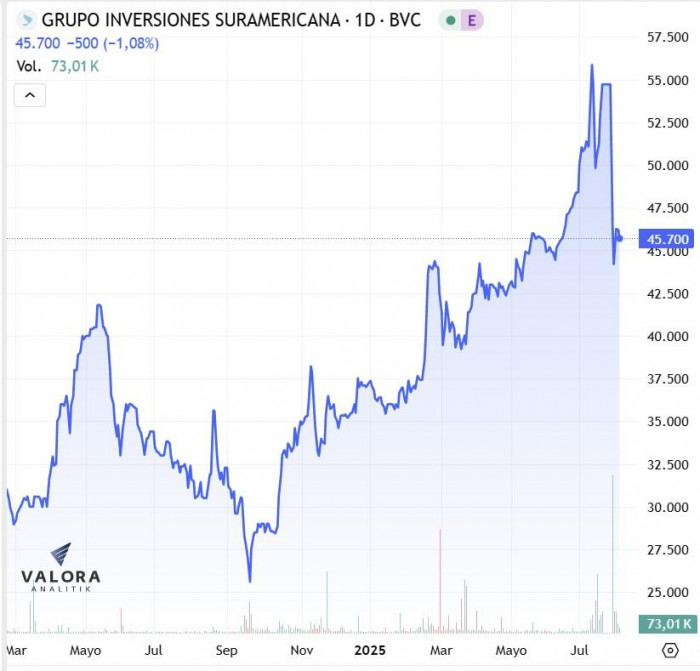Image resolution: width=700 pixels, height=671 pixels.
Task: Click the Grupo Sura symbol logo icon
Action: coord(26,20)
